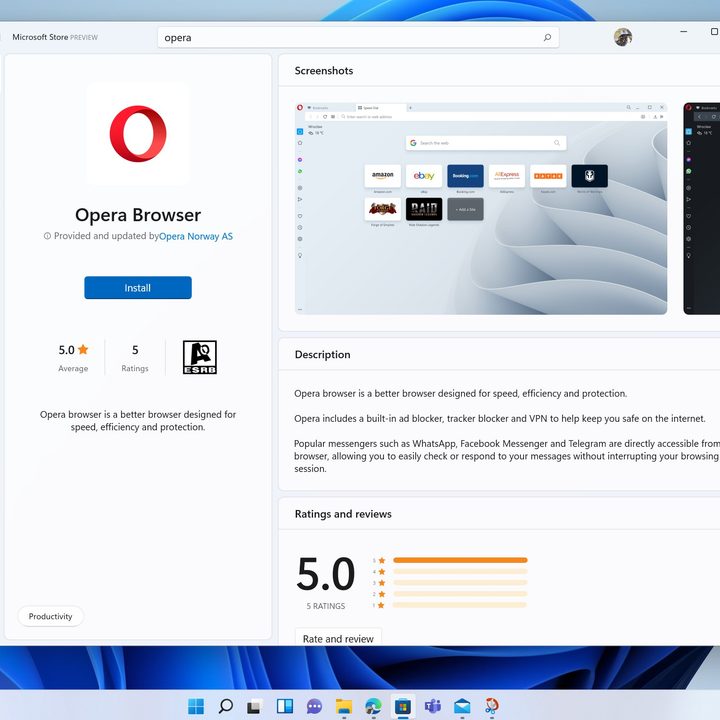Click the Install button for Opera Browser
720x720 pixels.
pos(138,287)
